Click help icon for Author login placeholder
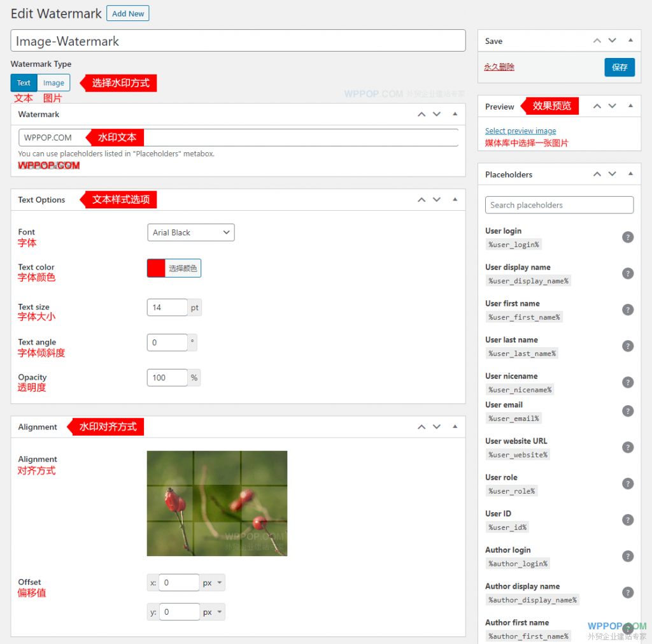The height and width of the screenshot is (644, 652). point(627,556)
